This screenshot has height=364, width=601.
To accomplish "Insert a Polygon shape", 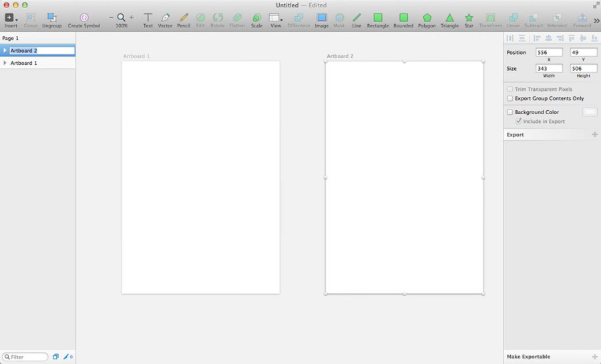I will pyautogui.click(x=427, y=20).
